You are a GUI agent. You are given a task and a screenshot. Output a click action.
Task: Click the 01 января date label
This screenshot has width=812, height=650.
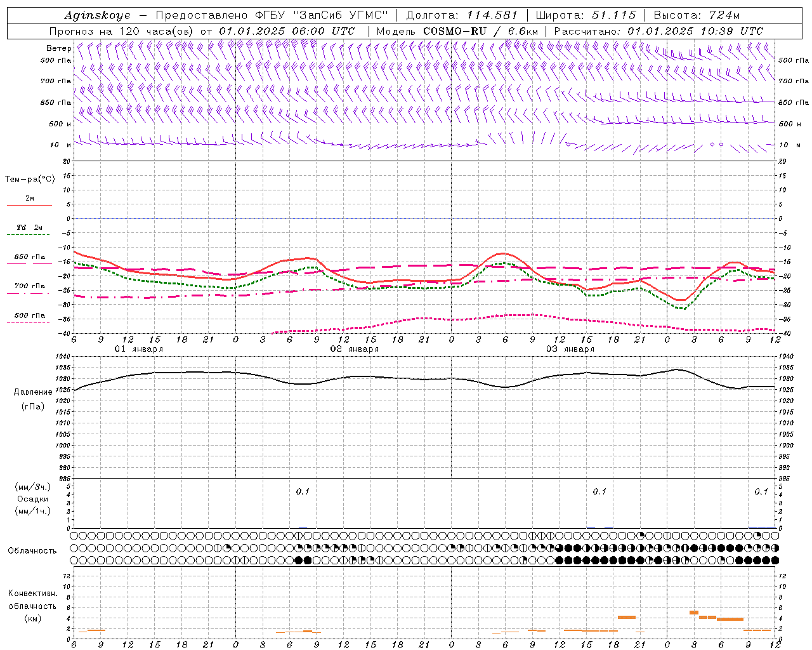(x=138, y=349)
